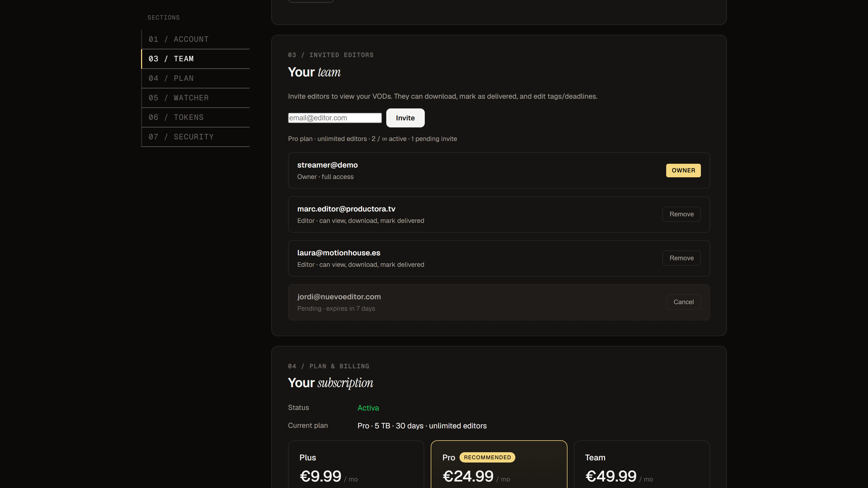Click the €49.99 Team price
This screenshot has width=868, height=488.
(x=611, y=476)
